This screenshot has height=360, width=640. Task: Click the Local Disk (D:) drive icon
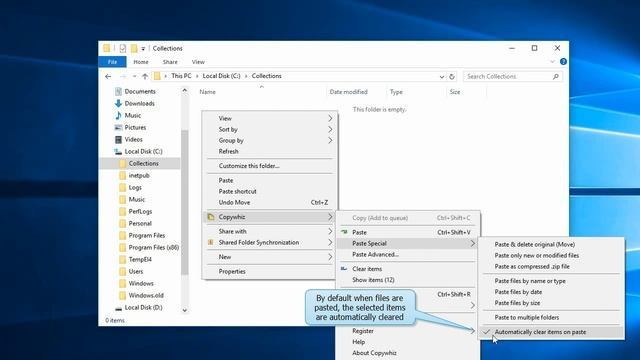click(118, 308)
